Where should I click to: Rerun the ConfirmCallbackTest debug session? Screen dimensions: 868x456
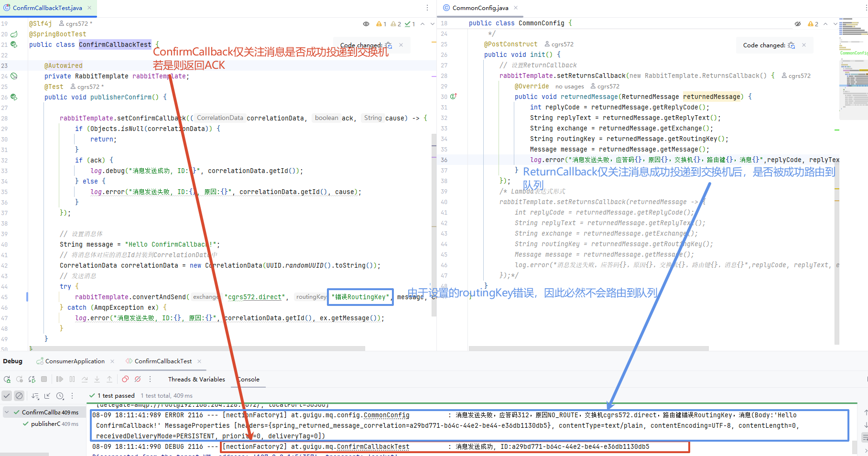pyautogui.click(x=7, y=379)
